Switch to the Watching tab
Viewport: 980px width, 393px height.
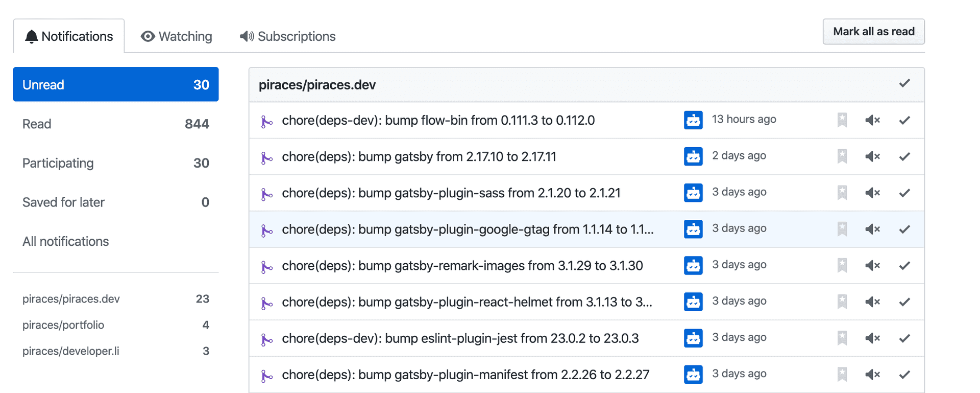pos(177,36)
